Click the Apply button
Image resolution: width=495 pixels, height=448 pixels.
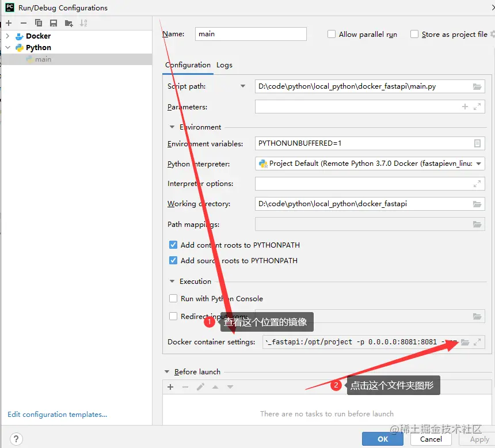point(479,439)
